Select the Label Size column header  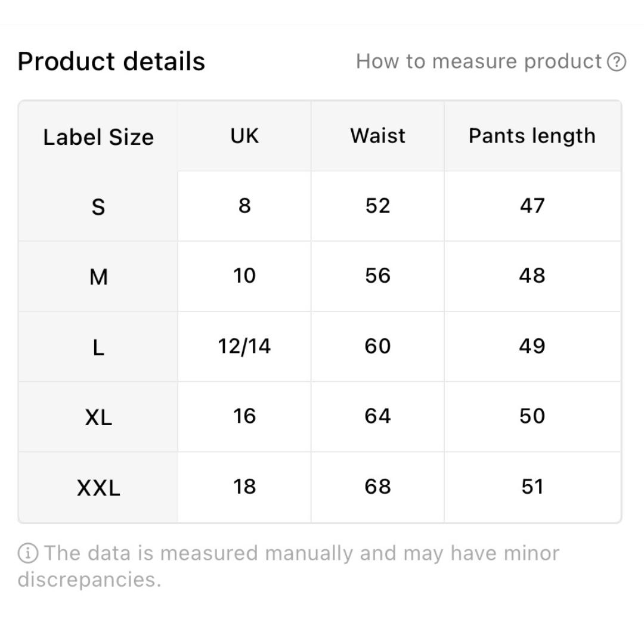click(x=98, y=137)
